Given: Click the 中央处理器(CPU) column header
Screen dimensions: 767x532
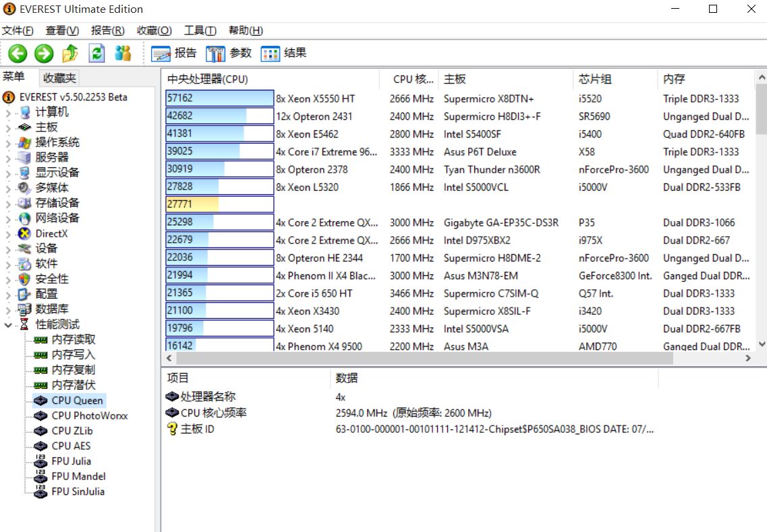Looking at the screenshot, I should (x=271, y=79).
